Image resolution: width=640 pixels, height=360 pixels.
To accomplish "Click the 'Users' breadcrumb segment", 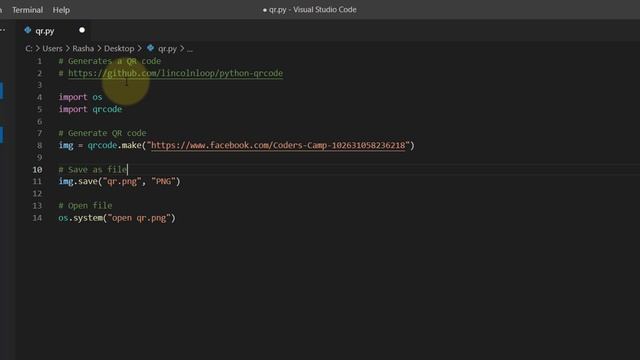I will 52,49.
